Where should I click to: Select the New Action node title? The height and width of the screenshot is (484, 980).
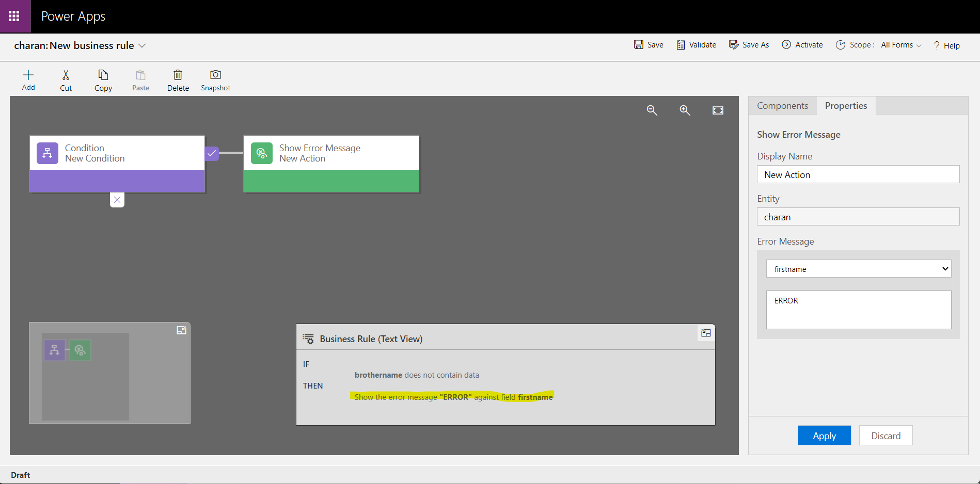pyautogui.click(x=302, y=158)
